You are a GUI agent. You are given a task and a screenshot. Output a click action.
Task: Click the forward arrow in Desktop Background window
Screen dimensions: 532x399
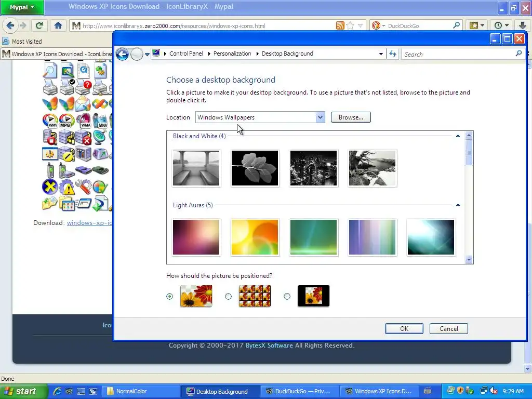click(137, 54)
